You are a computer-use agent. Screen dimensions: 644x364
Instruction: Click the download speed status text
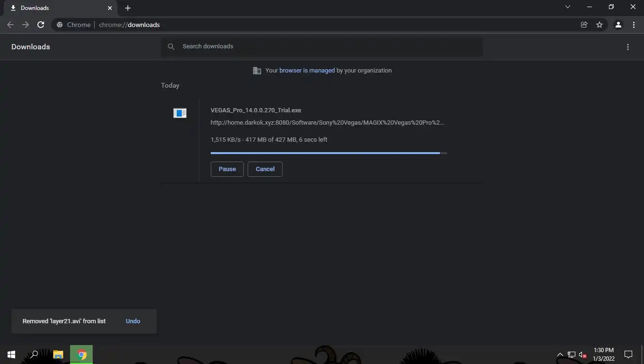[x=269, y=140]
